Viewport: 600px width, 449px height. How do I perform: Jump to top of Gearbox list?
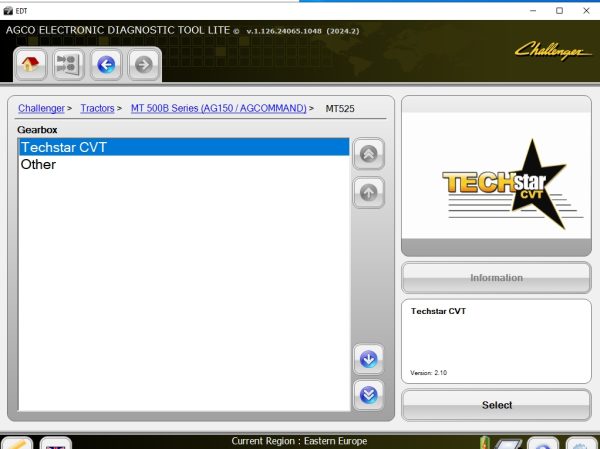click(x=368, y=154)
